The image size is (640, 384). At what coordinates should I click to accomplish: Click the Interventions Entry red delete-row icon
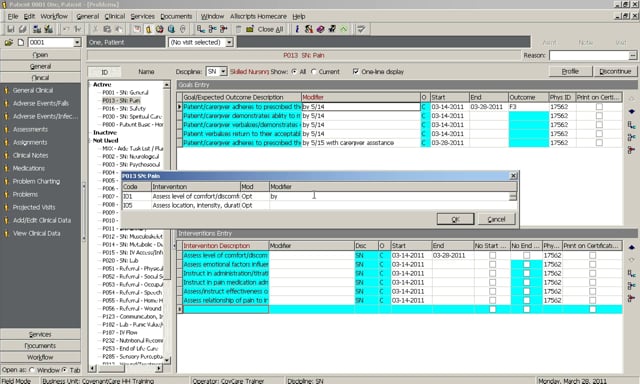coord(631,298)
